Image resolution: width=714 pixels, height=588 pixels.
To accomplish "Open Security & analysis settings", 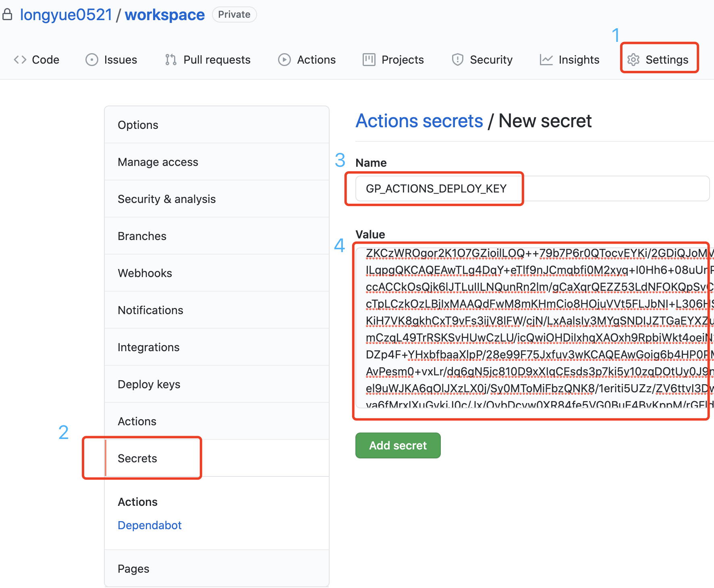I will tap(217, 199).
